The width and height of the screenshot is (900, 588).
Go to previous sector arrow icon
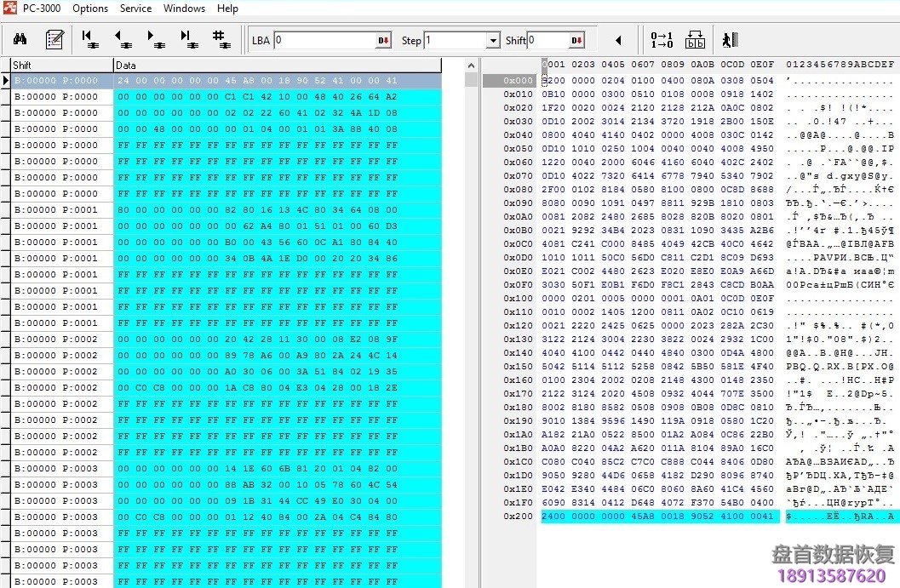(x=123, y=39)
